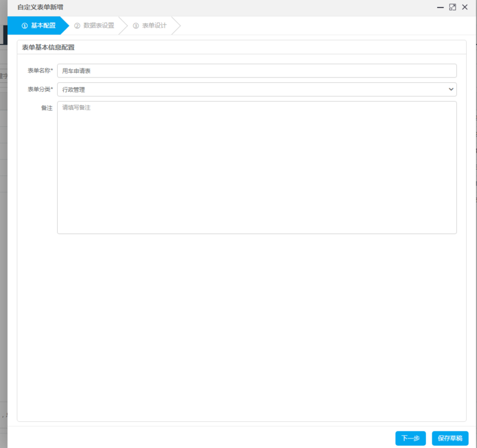
Task: Jump to the 表单设计 step
Action: tap(154, 26)
